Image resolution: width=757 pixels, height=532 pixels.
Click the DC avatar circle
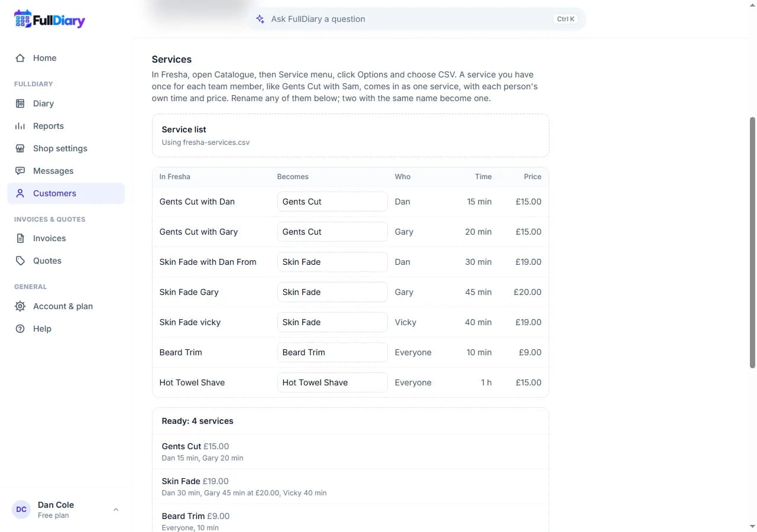pyautogui.click(x=21, y=510)
